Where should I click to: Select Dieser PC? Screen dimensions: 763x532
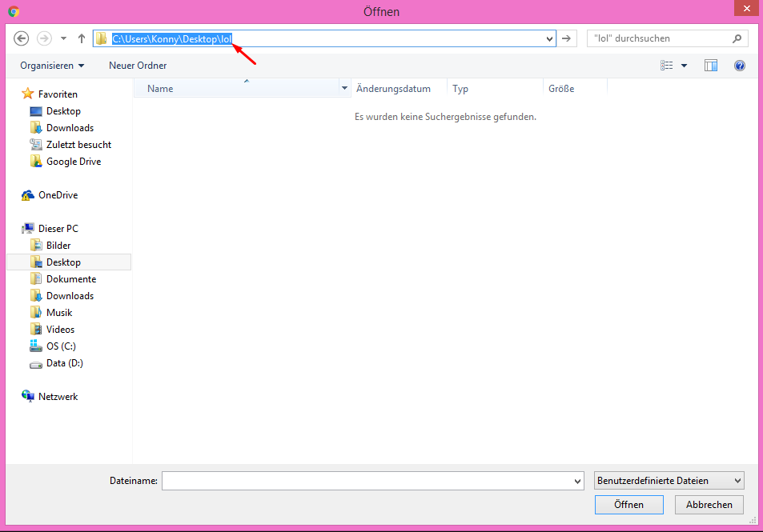[58, 229]
